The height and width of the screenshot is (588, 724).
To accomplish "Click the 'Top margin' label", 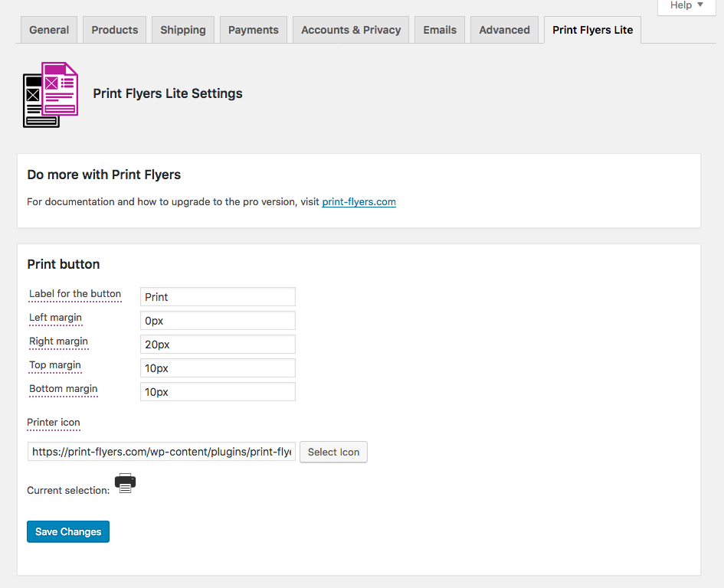I will (x=55, y=365).
